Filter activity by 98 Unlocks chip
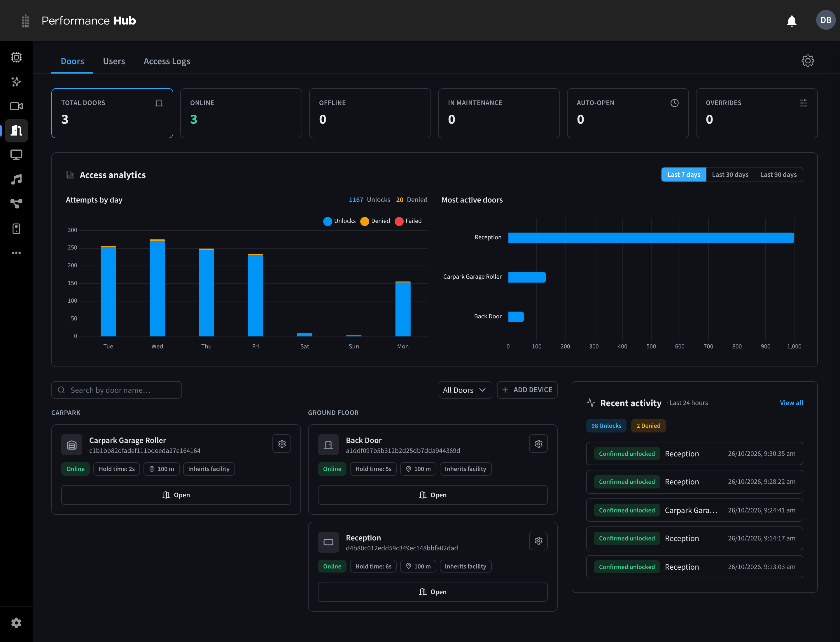Viewport: 840px width, 642px height. [606, 426]
